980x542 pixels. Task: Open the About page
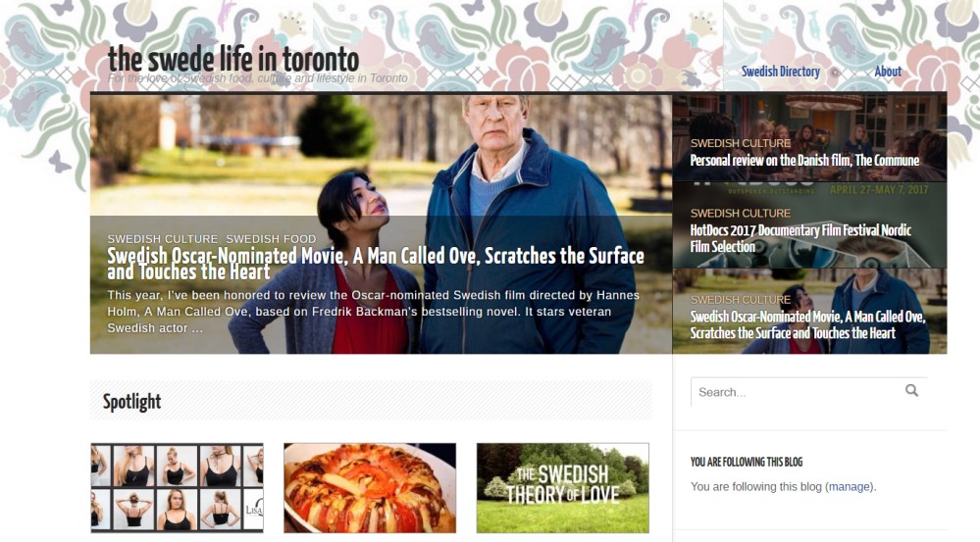[888, 72]
